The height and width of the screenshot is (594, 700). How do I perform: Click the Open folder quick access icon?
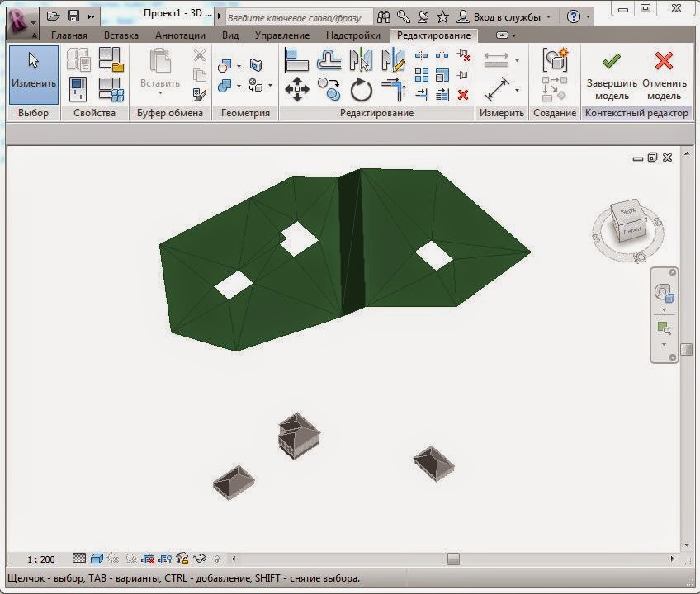(54, 16)
